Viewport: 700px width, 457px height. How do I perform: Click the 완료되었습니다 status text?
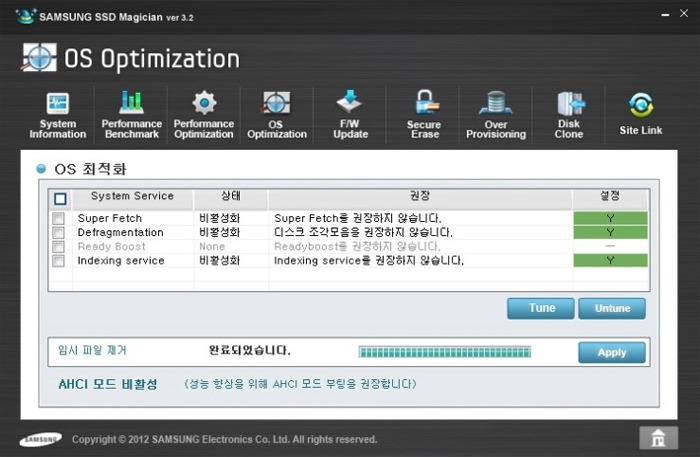(x=250, y=350)
